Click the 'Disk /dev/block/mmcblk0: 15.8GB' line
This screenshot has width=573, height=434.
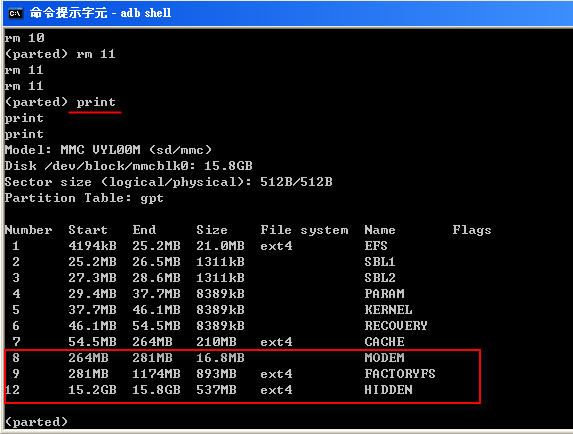(x=129, y=166)
